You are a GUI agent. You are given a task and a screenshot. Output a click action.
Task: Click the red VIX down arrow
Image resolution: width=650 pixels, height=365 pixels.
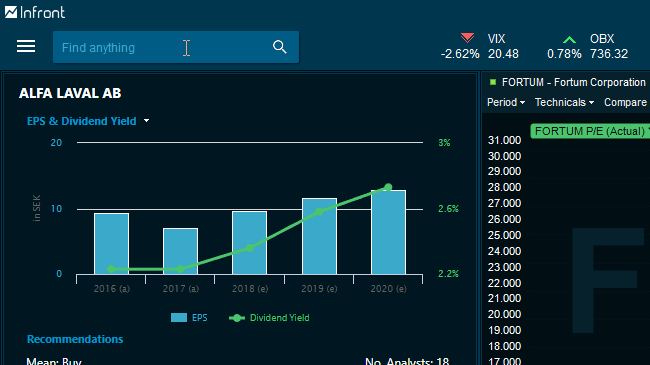(x=467, y=38)
